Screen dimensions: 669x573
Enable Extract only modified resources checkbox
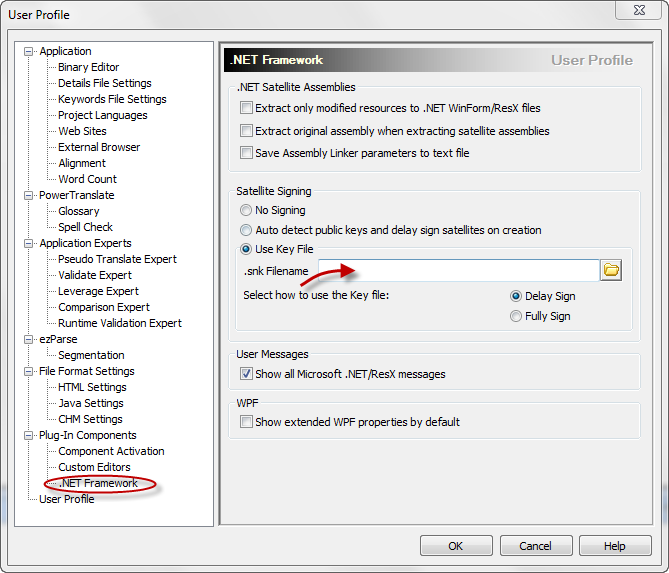click(x=246, y=108)
